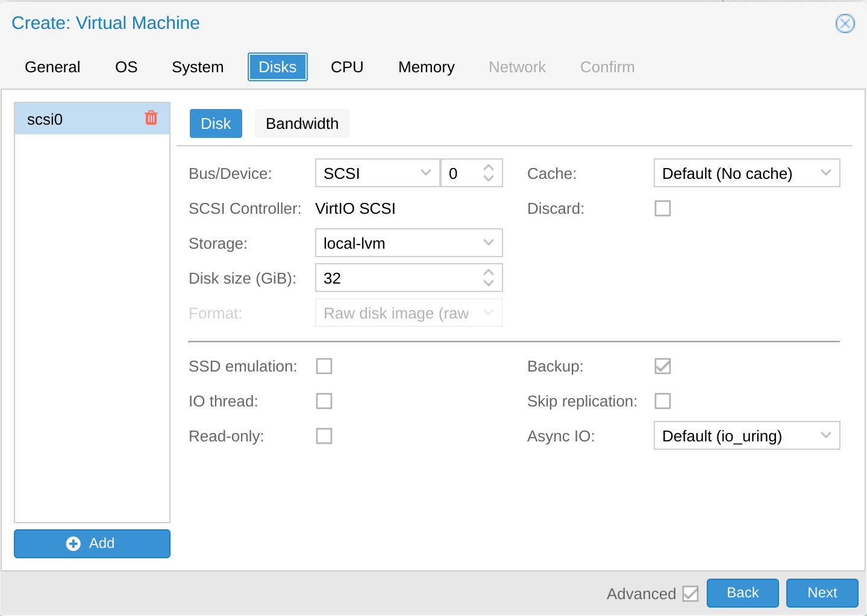Screen dimensions: 867x616
Task: Toggle SSD emulation checkbox
Action: click(x=324, y=366)
